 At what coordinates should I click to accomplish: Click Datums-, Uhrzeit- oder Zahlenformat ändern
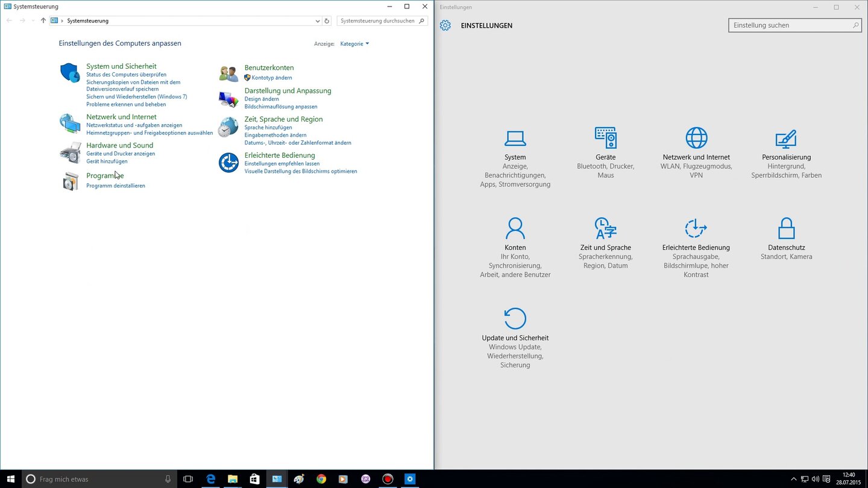(x=298, y=143)
